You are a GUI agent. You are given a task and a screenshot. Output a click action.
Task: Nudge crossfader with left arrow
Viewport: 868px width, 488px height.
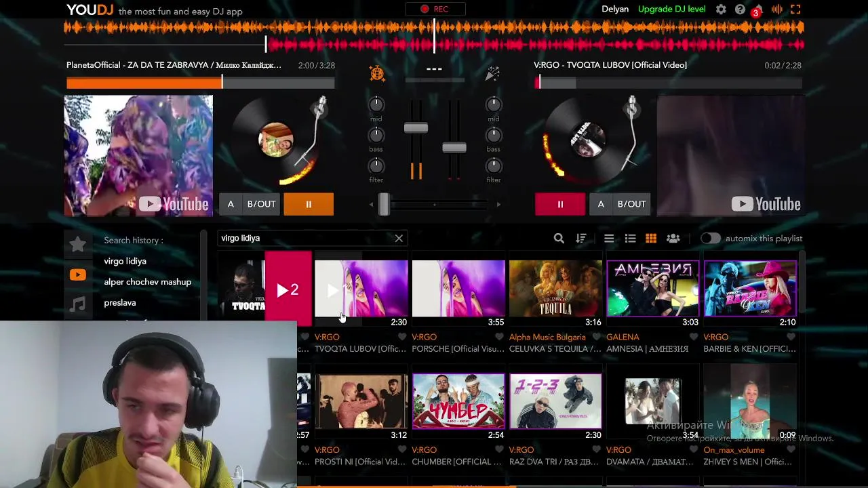pyautogui.click(x=371, y=204)
